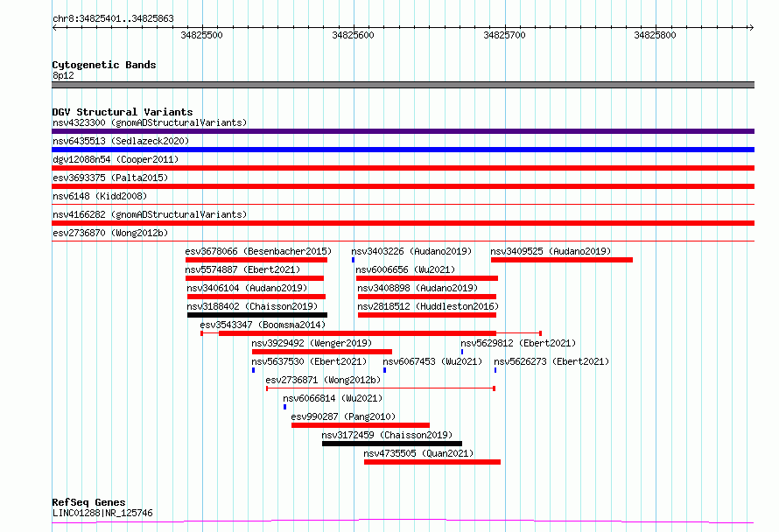Click the nsv4323300 gnomADStructuralVariants label
Screen dimensions: 779x532
click(x=150, y=122)
